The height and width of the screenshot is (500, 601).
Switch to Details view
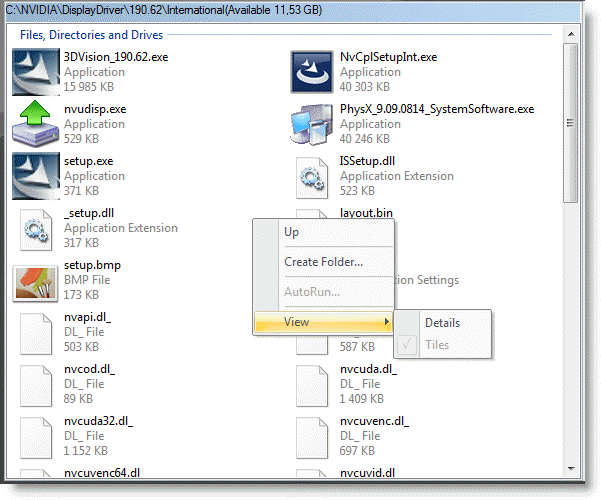[443, 323]
